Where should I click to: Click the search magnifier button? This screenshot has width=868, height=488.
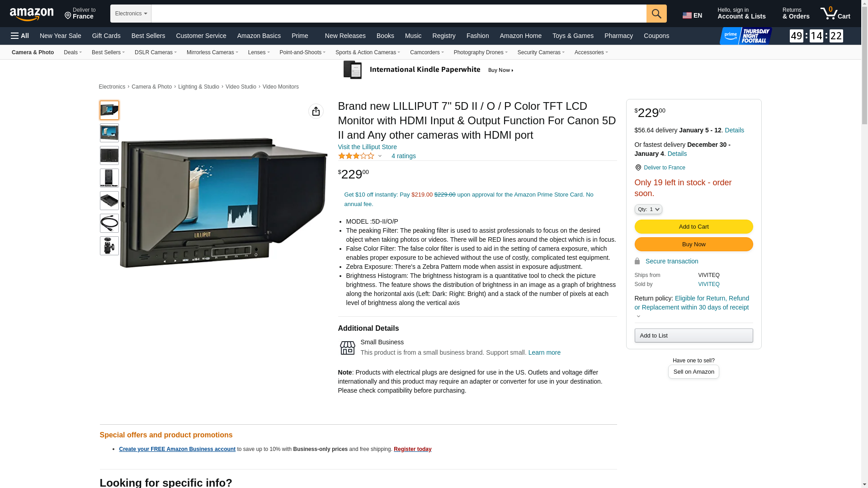click(656, 14)
